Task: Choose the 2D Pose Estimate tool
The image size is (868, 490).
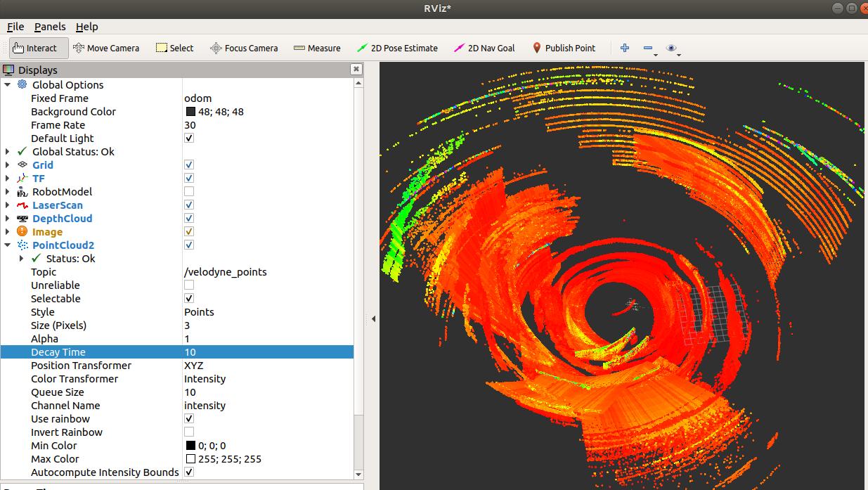Action: point(397,48)
